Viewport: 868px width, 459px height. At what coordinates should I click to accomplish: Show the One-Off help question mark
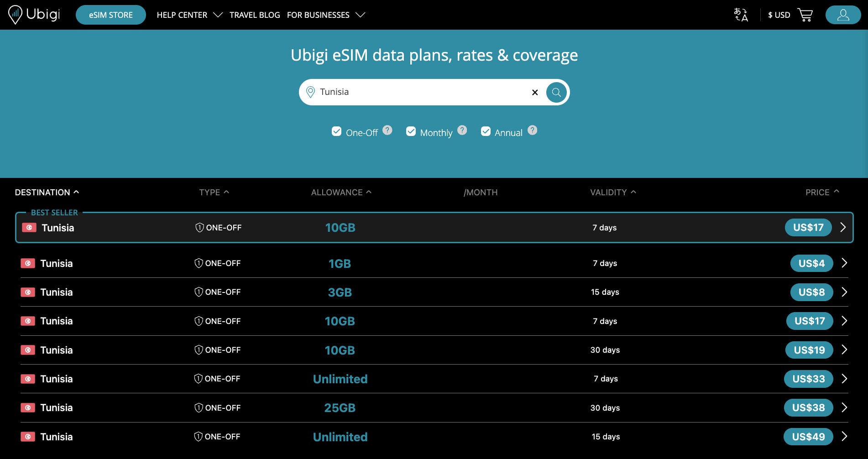(387, 130)
